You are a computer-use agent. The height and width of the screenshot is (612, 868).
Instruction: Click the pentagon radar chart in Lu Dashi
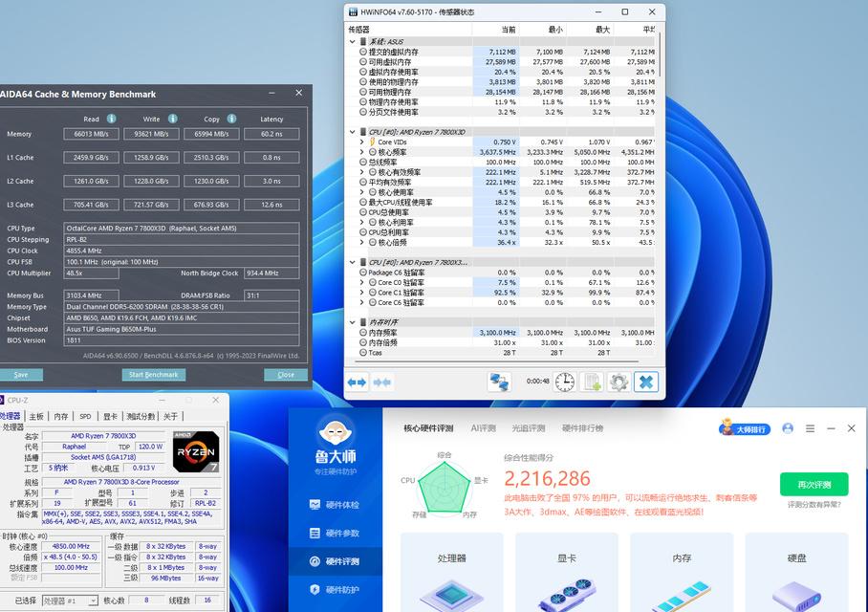[444, 486]
